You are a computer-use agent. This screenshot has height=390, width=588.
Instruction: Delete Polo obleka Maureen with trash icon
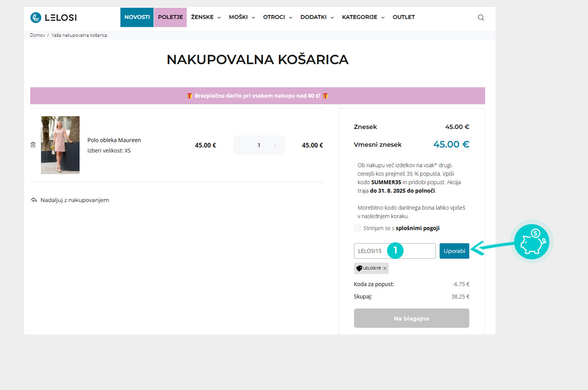click(x=33, y=145)
